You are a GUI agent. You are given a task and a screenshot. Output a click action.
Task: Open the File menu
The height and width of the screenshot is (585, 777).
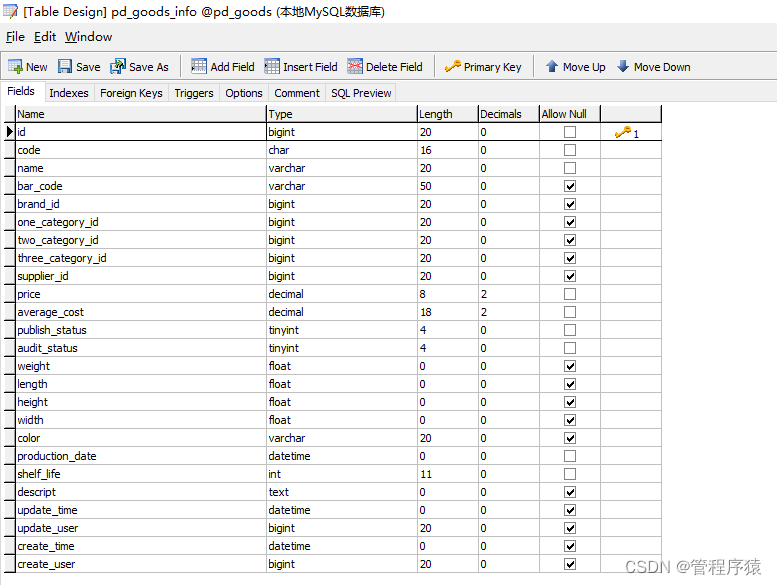click(x=15, y=37)
